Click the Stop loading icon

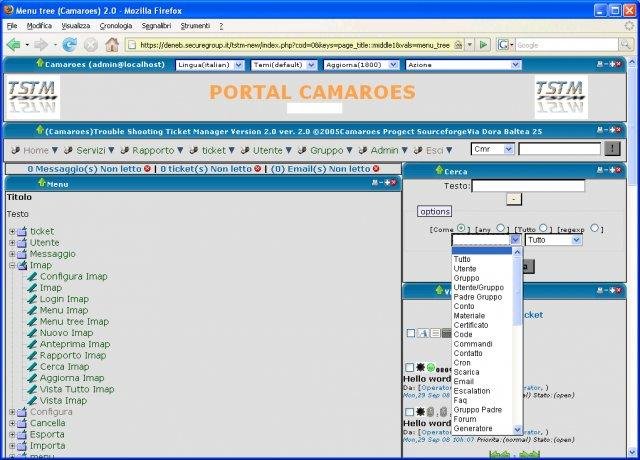pyautogui.click(x=91, y=44)
